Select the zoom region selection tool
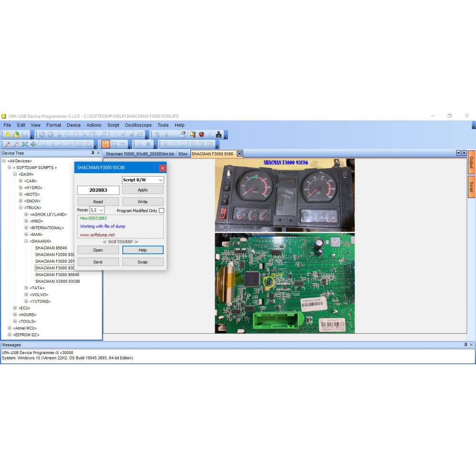 (x=114, y=144)
